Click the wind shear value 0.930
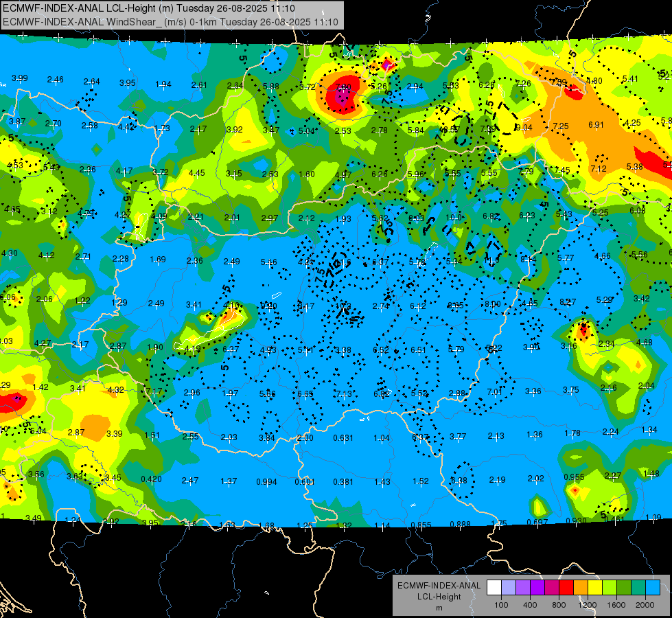 point(577,520)
